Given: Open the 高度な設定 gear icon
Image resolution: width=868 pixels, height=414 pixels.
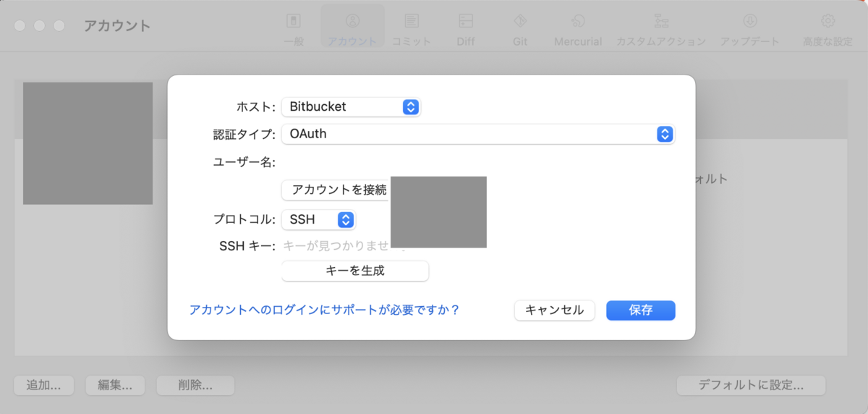Looking at the screenshot, I should tap(827, 20).
